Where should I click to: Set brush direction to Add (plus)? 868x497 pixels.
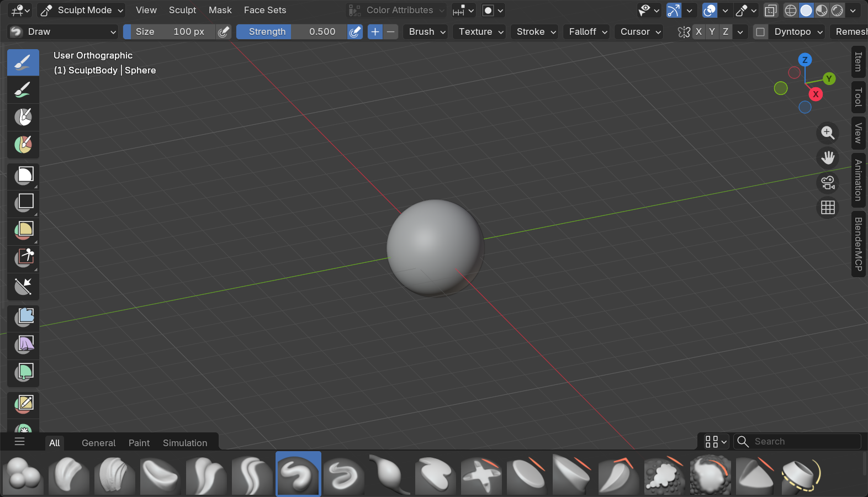[375, 32]
